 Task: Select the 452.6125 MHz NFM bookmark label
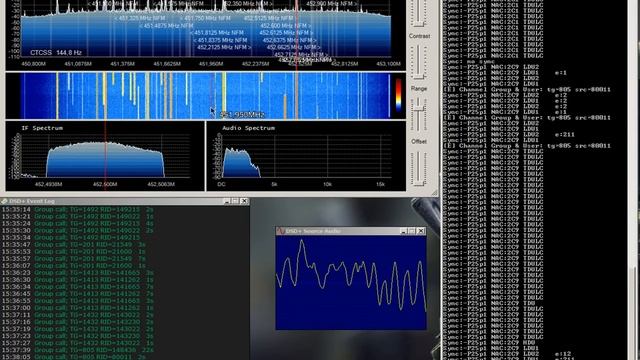[286, 33]
